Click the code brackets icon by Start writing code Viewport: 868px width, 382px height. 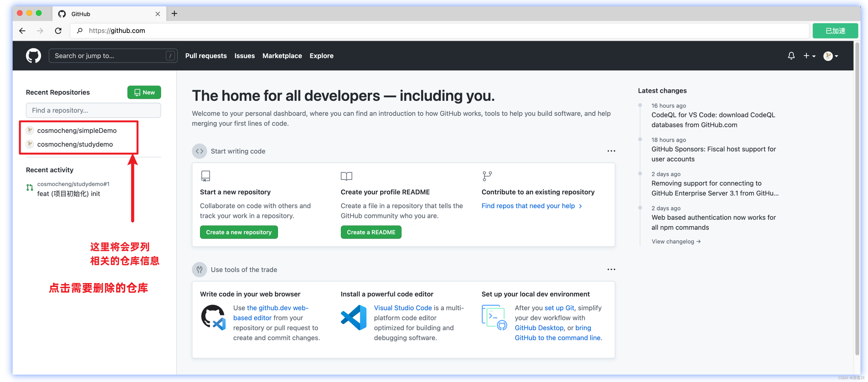(x=199, y=151)
